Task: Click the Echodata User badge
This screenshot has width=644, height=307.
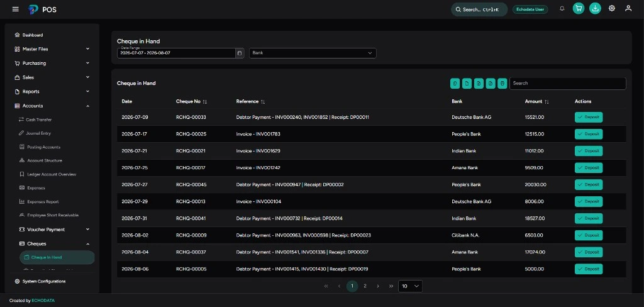Action: coord(530,9)
